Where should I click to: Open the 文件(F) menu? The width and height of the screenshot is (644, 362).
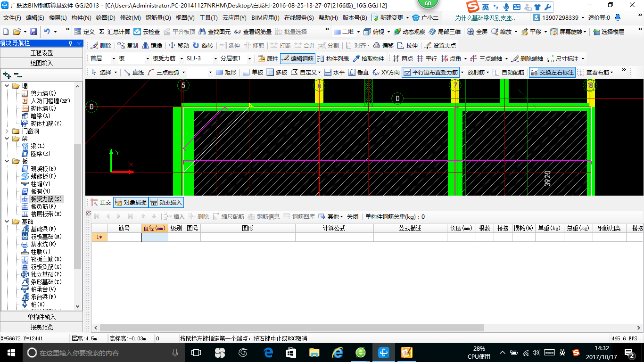pyautogui.click(x=12, y=18)
